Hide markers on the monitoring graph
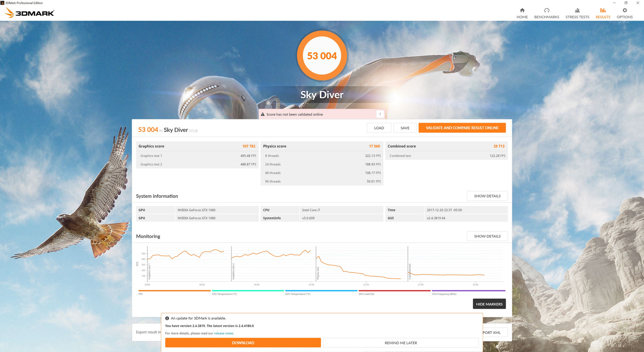Image resolution: width=644 pixels, height=352 pixels. click(489, 304)
